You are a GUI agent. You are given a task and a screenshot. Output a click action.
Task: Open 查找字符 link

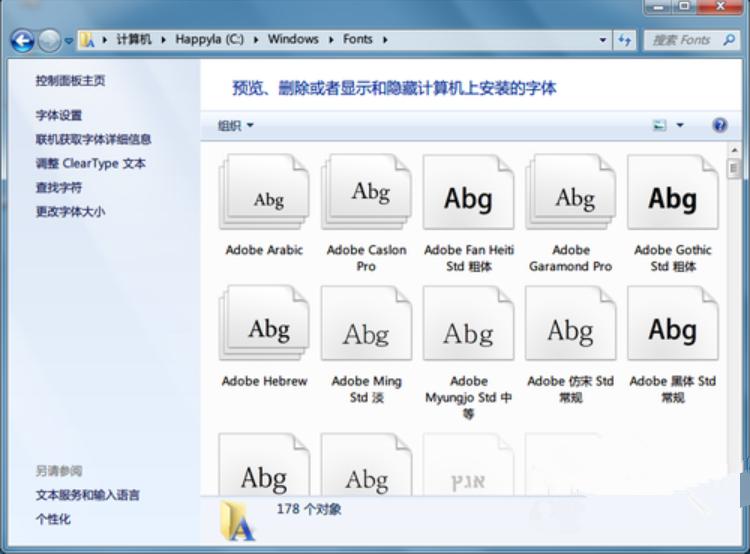tap(59, 187)
